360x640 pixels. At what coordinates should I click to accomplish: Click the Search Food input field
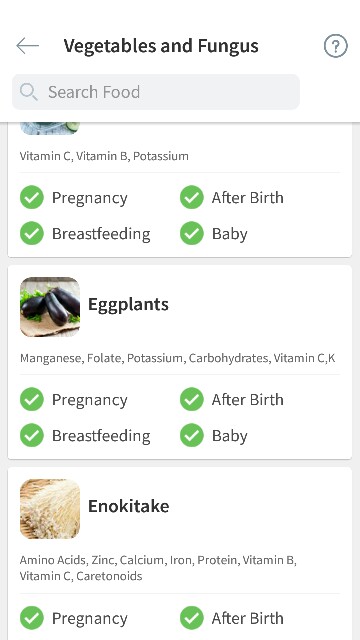click(x=156, y=92)
